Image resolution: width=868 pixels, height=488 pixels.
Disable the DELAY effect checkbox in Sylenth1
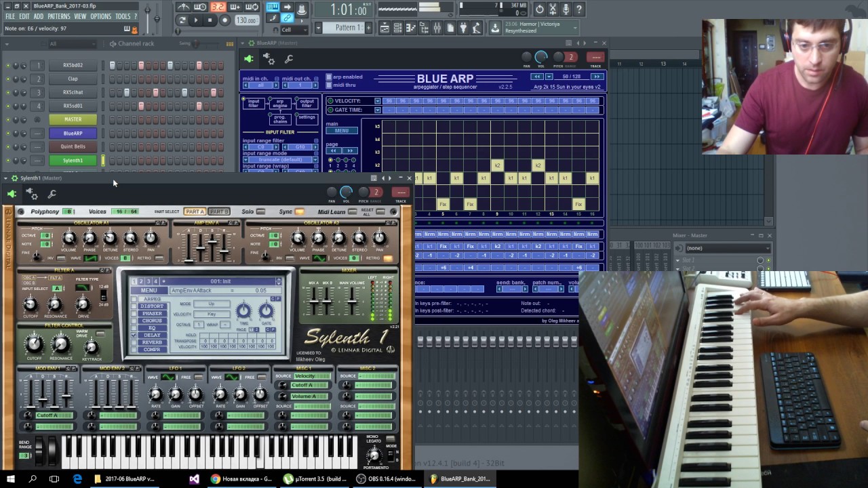click(x=134, y=335)
